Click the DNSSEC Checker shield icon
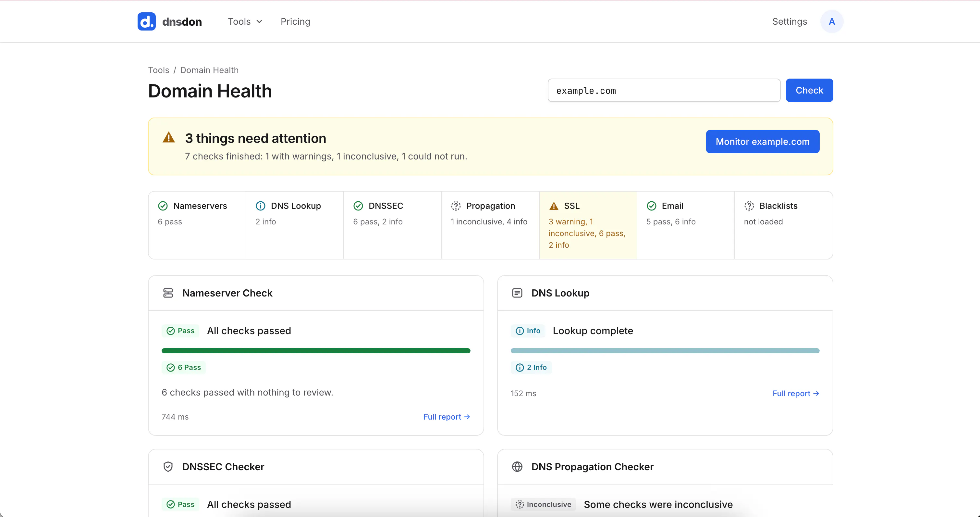The width and height of the screenshot is (980, 517). (x=168, y=466)
